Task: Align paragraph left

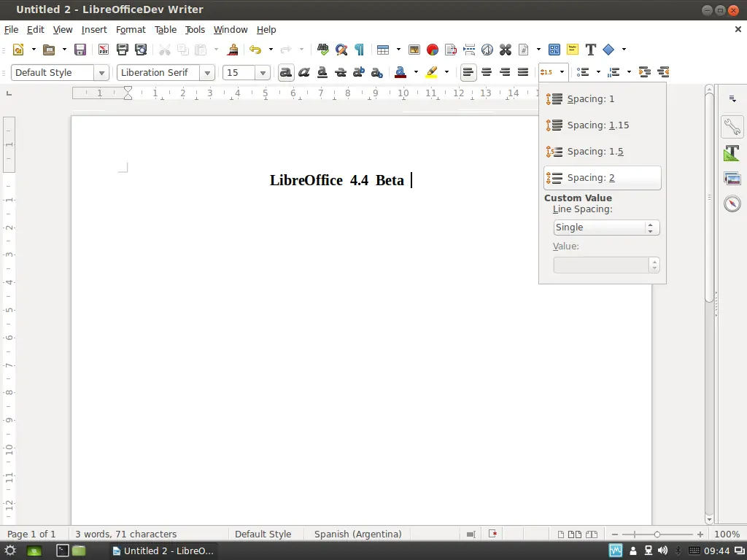Action: pos(468,72)
